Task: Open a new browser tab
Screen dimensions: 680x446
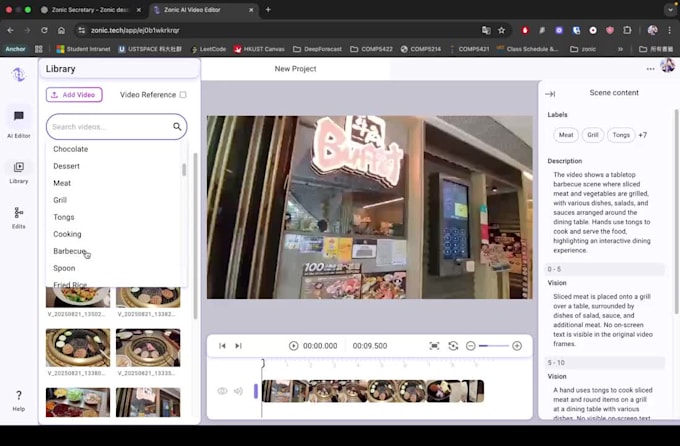Action: pyautogui.click(x=268, y=10)
